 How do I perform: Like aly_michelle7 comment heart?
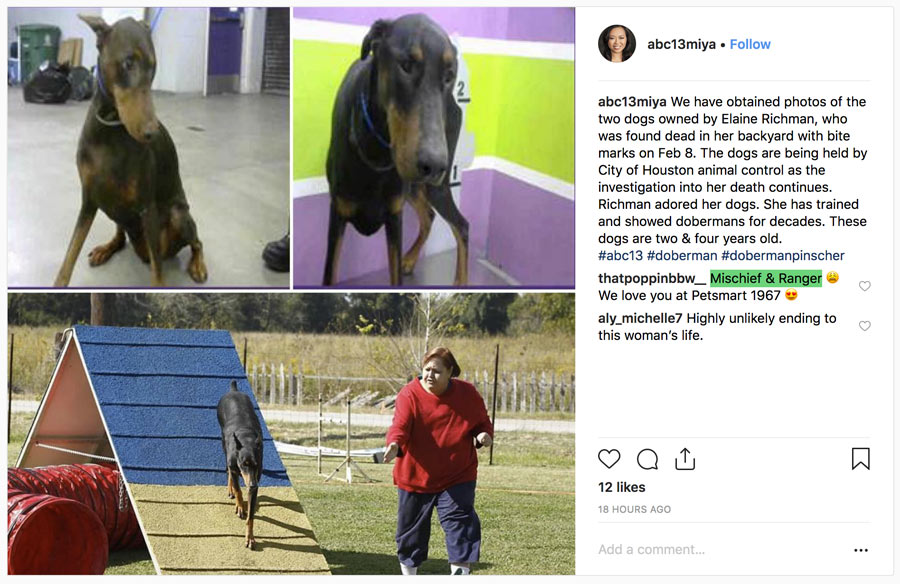pos(864,326)
